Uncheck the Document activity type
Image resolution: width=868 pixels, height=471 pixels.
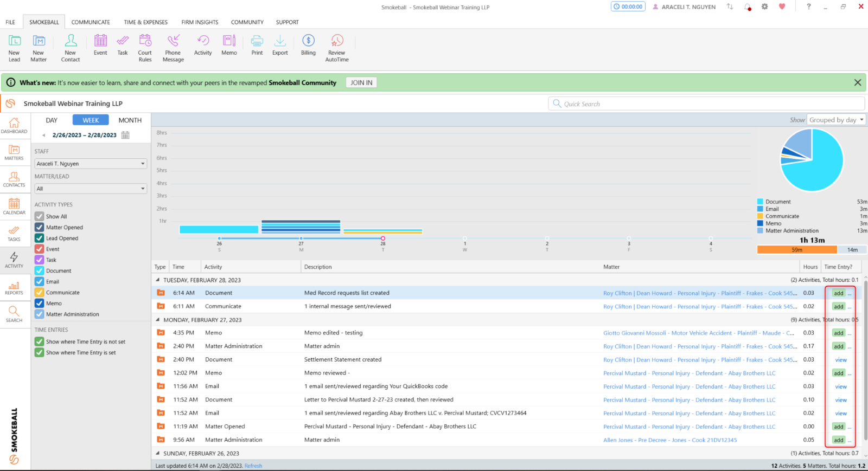coord(39,270)
